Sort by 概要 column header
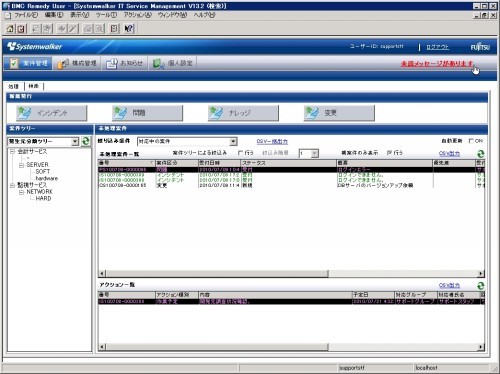The height and width of the screenshot is (374, 500). click(x=384, y=163)
